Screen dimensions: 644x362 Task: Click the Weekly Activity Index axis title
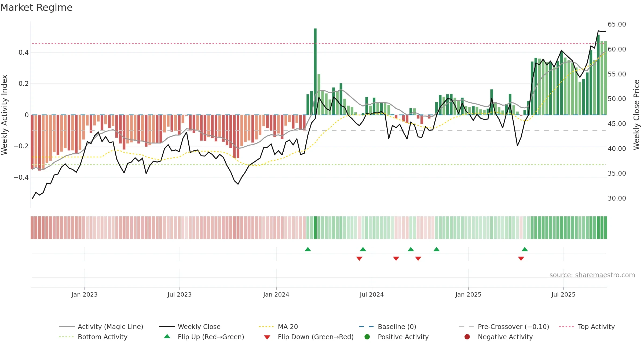coord(4,115)
